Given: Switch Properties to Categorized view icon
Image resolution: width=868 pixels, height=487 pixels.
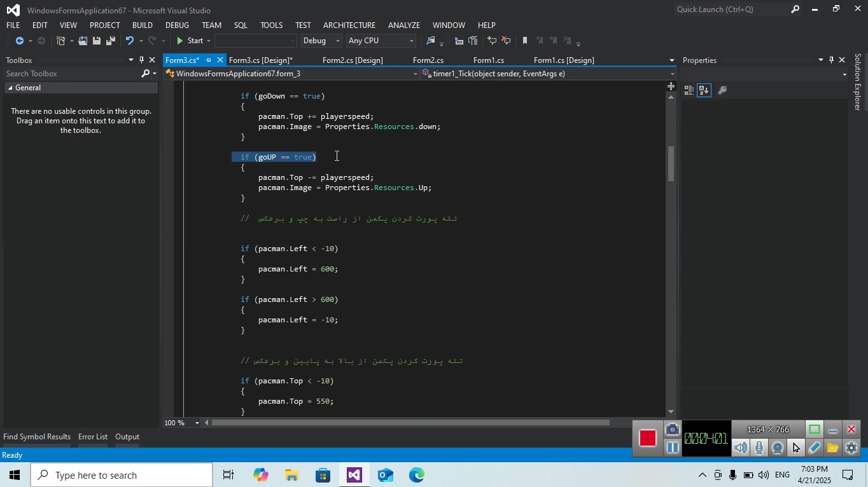Looking at the screenshot, I should [689, 90].
